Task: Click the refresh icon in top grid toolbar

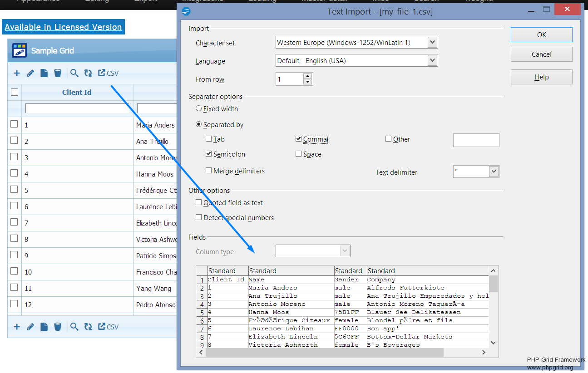Action: pos(88,73)
